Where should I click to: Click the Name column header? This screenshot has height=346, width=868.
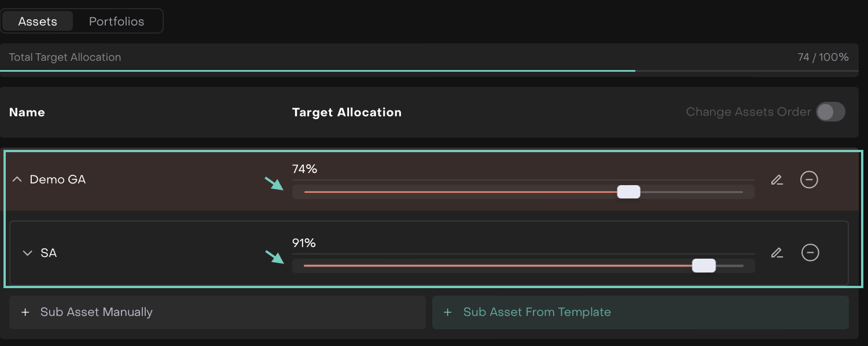[x=27, y=112]
